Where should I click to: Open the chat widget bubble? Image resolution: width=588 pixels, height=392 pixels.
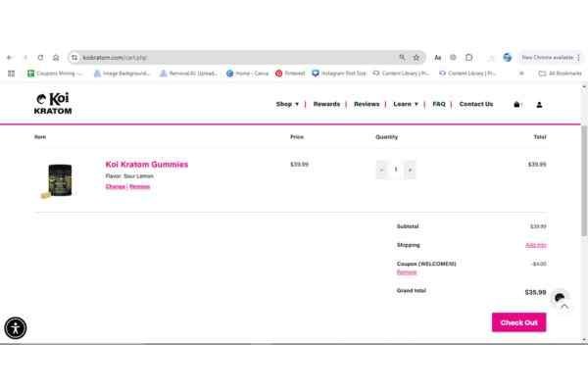pyautogui.click(x=560, y=298)
